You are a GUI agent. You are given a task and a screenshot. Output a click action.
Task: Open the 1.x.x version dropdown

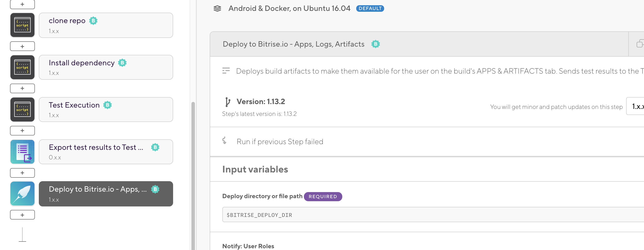click(637, 107)
